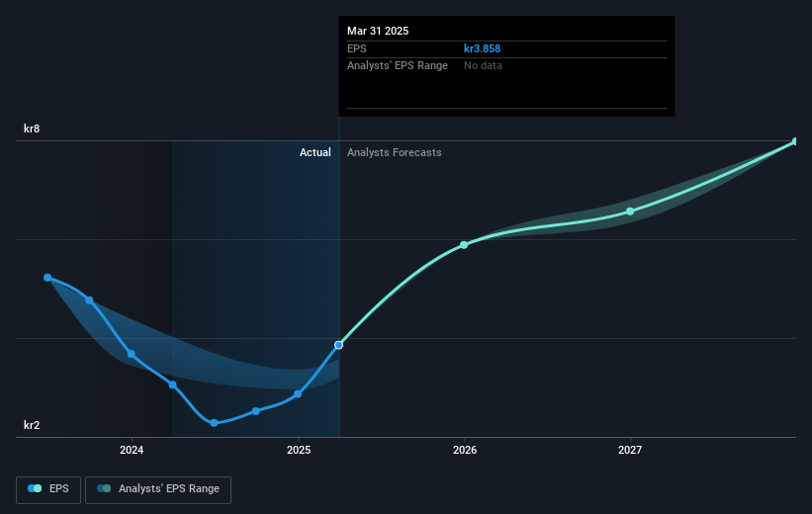Click the final forecast point at kr8
The width and height of the screenshot is (812, 514).
click(795, 141)
